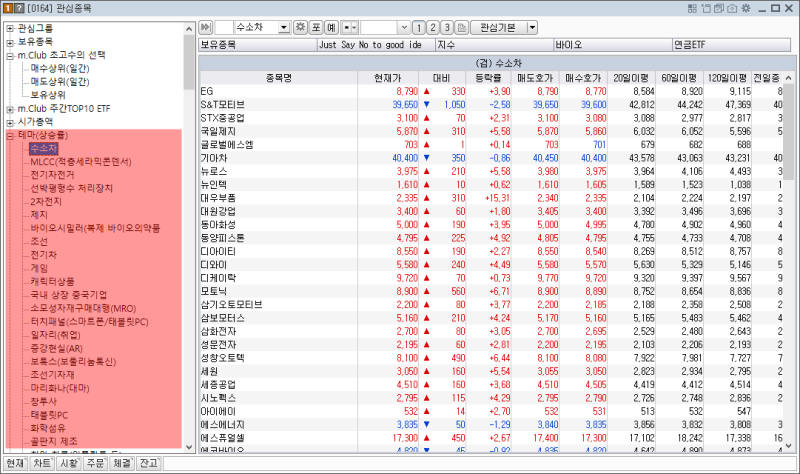
Task: Click the 체결 bottom button
Action: pyautogui.click(x=122, y=463)
